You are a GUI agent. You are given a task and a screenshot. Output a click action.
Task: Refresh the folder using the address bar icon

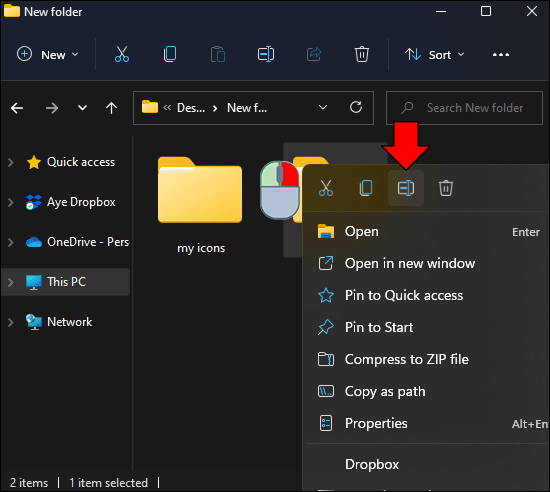point(356,107)
